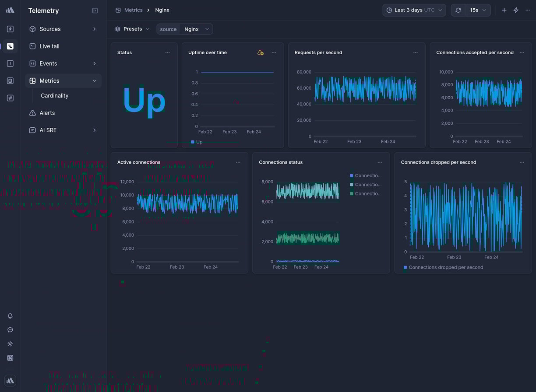Open the Live tail icon in the icon rail
The image size is (536, 392).
click(10, 46)
